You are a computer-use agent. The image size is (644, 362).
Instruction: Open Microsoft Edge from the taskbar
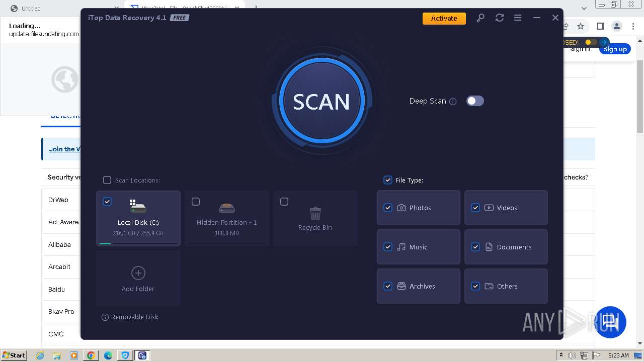108,355
